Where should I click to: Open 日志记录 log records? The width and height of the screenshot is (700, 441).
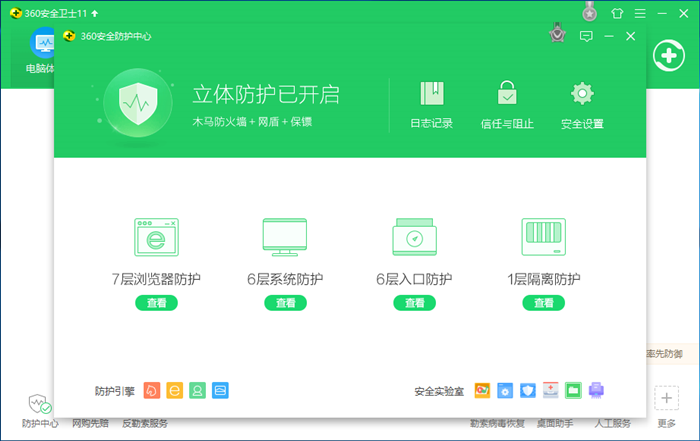coord(432,105)
